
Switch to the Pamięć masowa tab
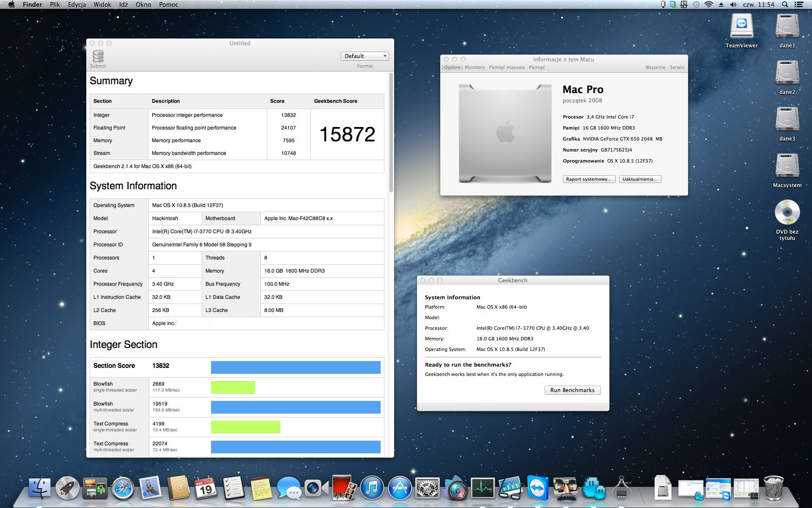507,67
